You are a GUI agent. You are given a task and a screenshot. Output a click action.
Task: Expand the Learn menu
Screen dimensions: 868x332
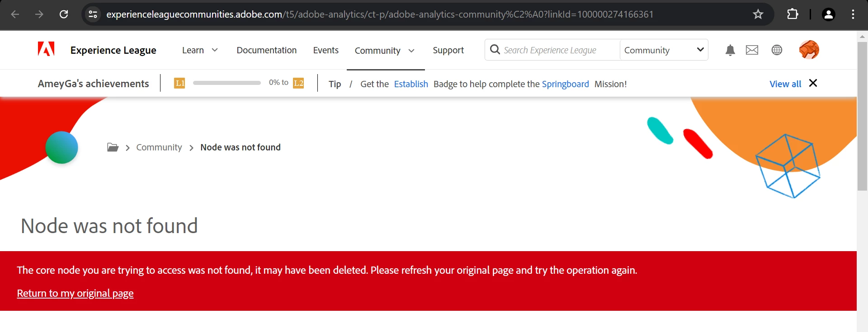click(x=200, y=50)
